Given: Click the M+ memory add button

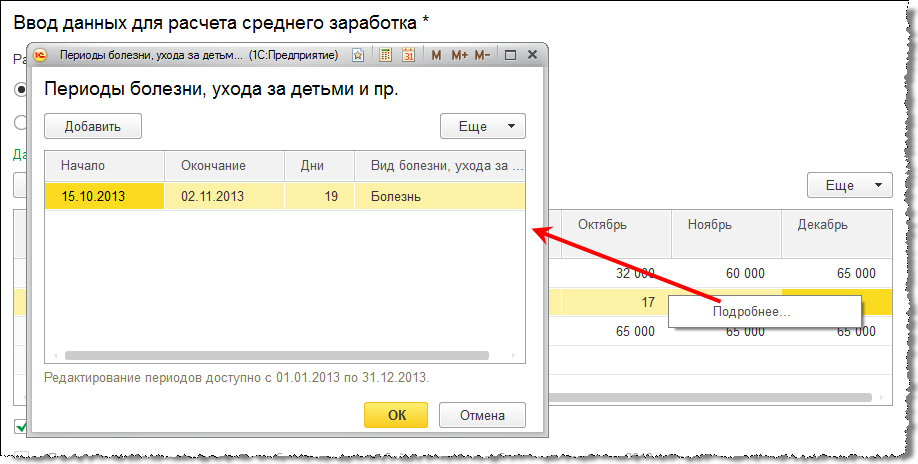Looking at the screenshot, I should (x=459, y=55).
